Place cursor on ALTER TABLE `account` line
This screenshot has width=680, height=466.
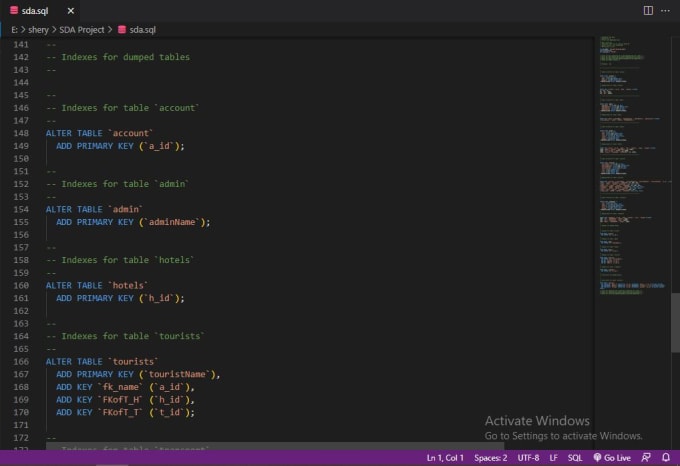[x=99, y=134]
